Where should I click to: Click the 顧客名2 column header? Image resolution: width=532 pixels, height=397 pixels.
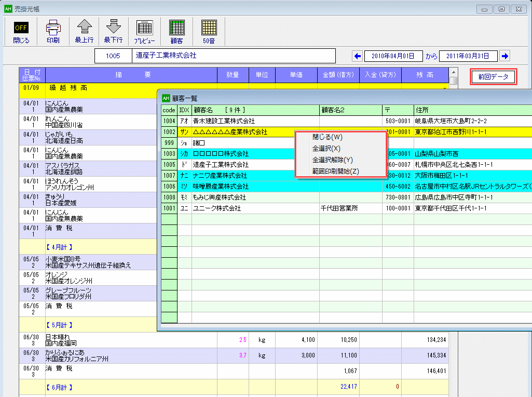[x=350, y=110]
